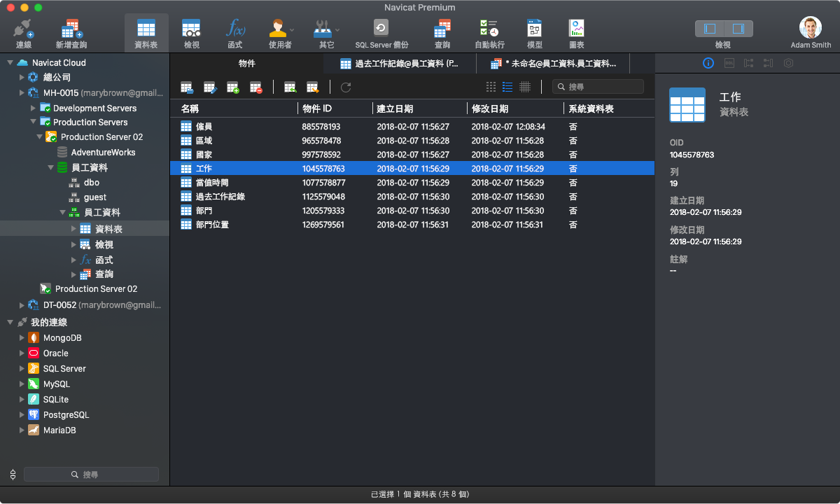Viewport: 840px width, 504px height.
Task: Open the 圖表 (Charts) toolbar icon
Action: pos(577,29)
